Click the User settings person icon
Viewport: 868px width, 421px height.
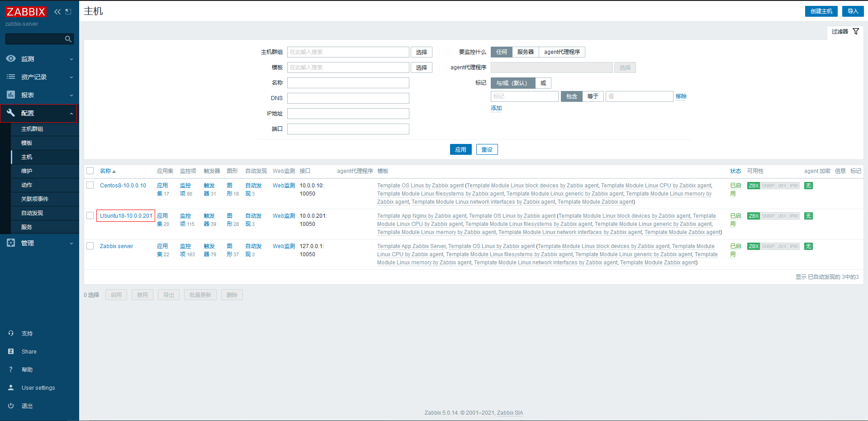pyautogui.click(x=11, y=388)
